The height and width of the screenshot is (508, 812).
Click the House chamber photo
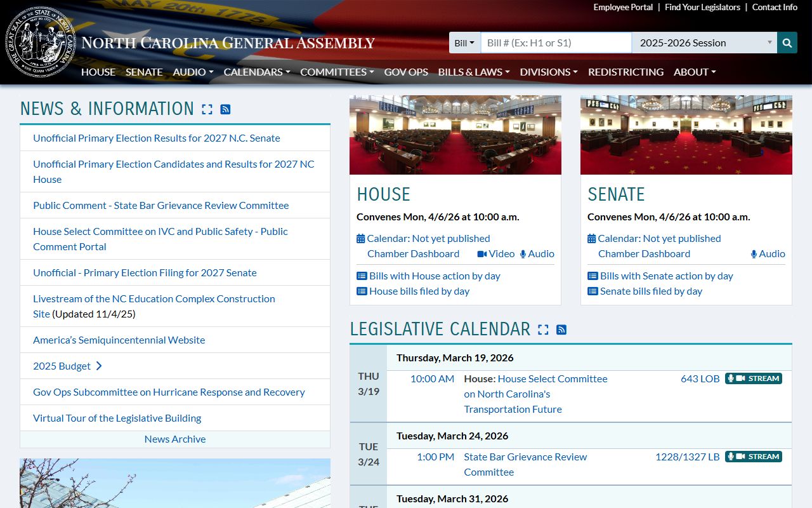(x=455, y=135)
